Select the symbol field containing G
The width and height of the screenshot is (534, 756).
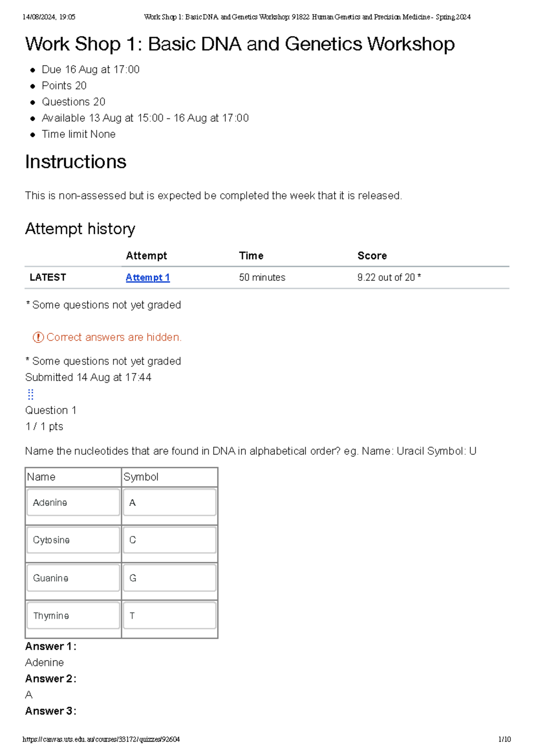tap(170, 578)
